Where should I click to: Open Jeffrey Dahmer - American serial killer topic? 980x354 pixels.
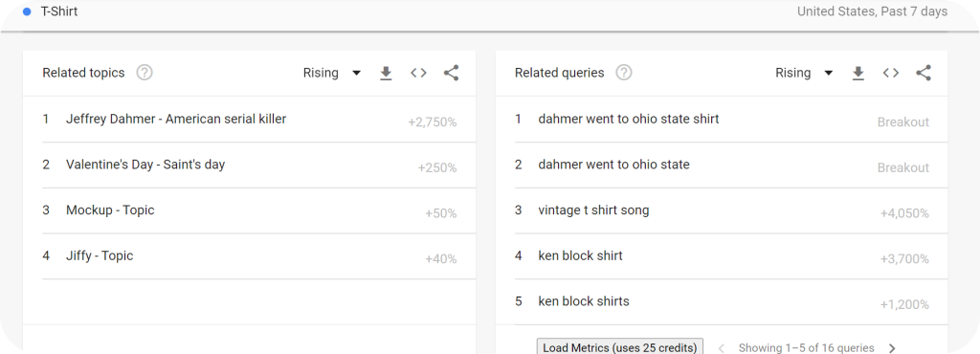pos(250,120)
